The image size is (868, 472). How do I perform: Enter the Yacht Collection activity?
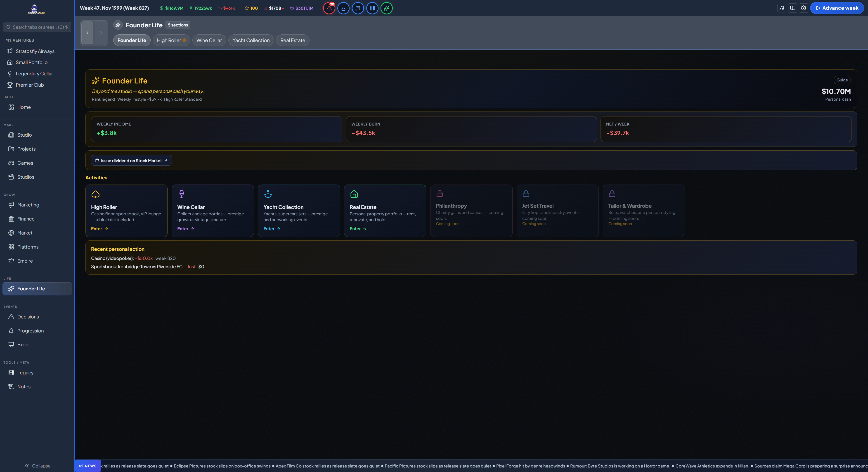tap(299, 211)
